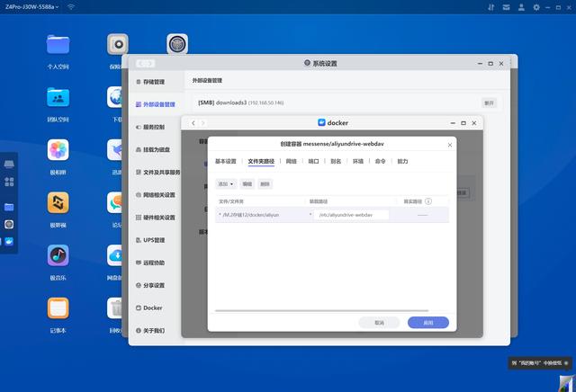
Task: Switch to 环境 tab in container dialog
Action: tap(358, 161)
